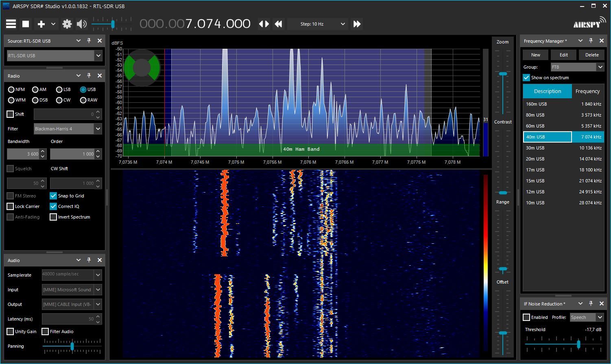Collapse the Radio panel using its chevron
The image size is (611, 364).
[79, 76]
